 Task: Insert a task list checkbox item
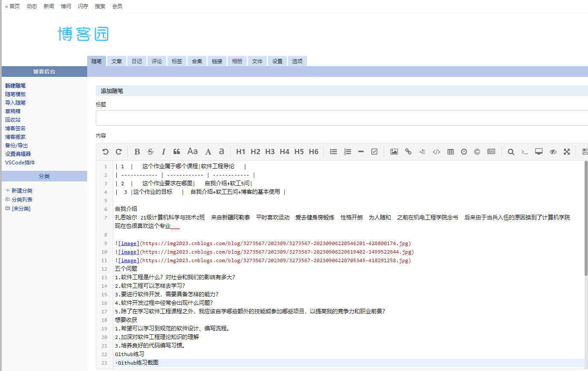(x=374, y=152)
